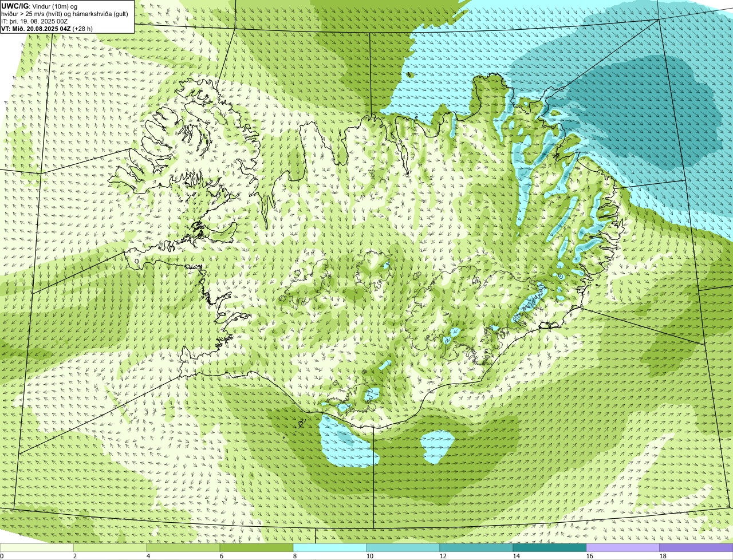Click the 12–14 m/s teal legend swatch

476,548
